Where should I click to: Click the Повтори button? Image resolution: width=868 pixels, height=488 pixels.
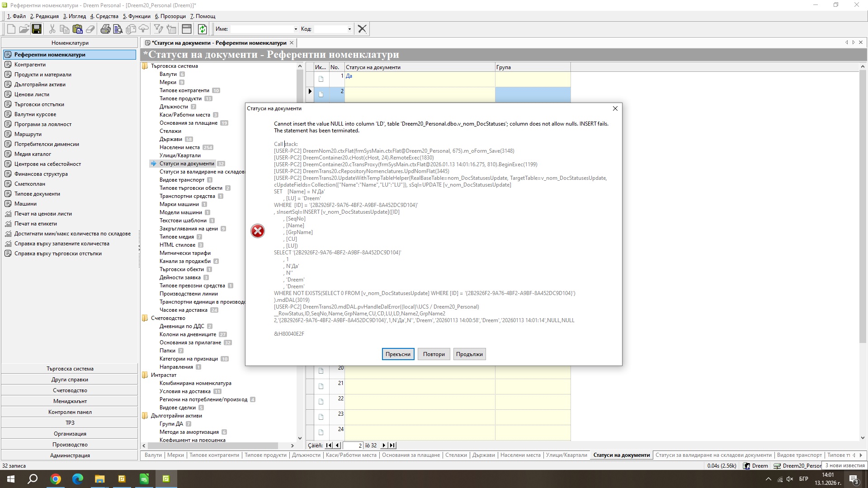[434, 354]
